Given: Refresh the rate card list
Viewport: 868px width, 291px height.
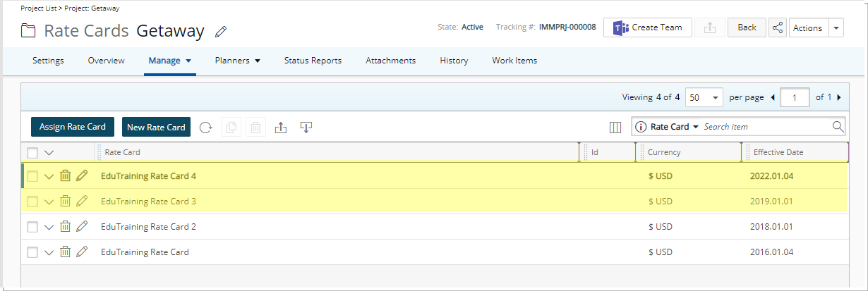Looking at the screenshot, I should pyautogui.click(x=205, y=128).
